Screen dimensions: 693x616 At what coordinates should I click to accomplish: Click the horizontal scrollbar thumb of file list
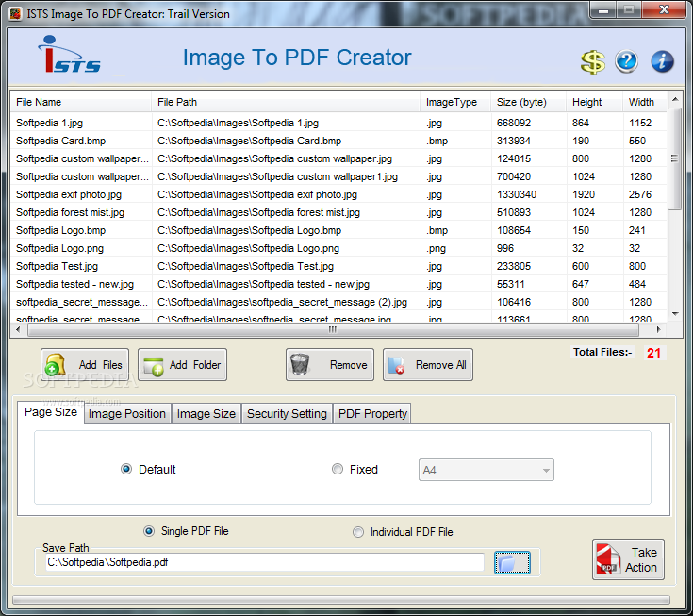333,329
